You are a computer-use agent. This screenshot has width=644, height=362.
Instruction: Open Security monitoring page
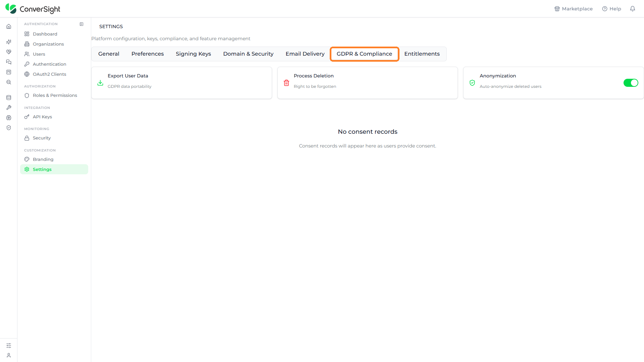click(54, 138)
